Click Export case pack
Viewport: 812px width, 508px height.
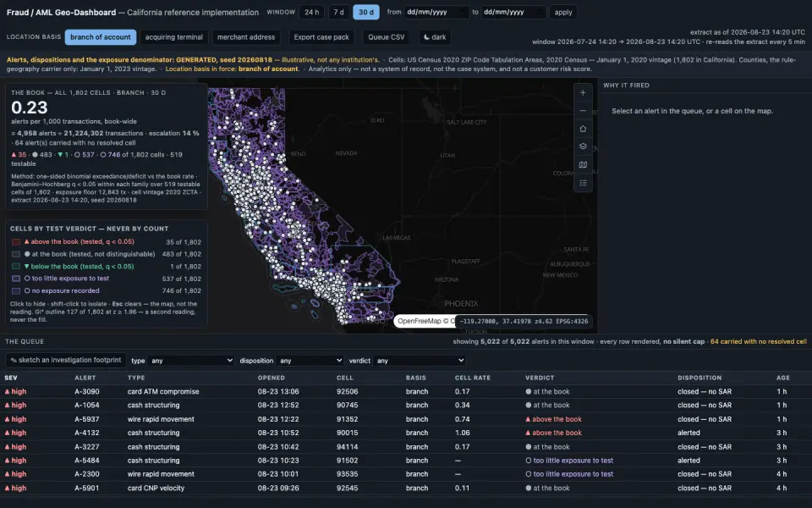click(x=321, y=37)
